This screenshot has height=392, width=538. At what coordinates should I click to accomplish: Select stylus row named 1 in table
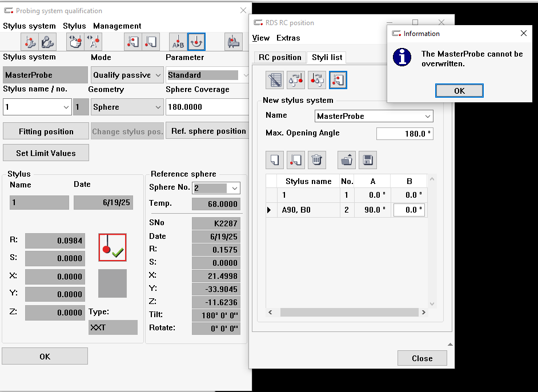[x=347, y=195]
